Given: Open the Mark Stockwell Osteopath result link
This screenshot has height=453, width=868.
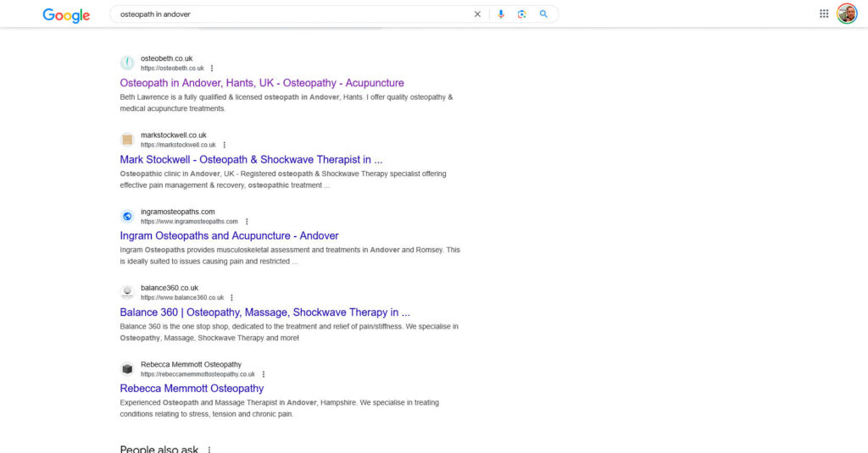Looking at the screenshot, I should point(251,159).
